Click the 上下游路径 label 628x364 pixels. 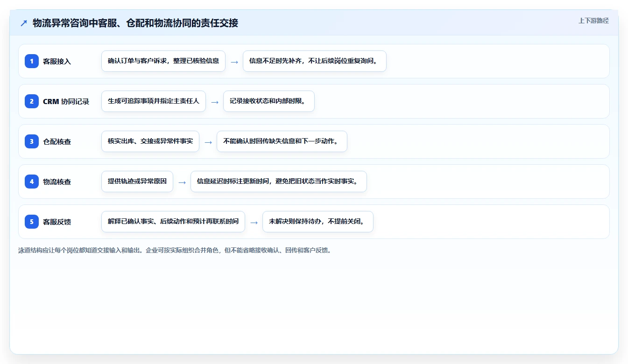pos(593,21)
